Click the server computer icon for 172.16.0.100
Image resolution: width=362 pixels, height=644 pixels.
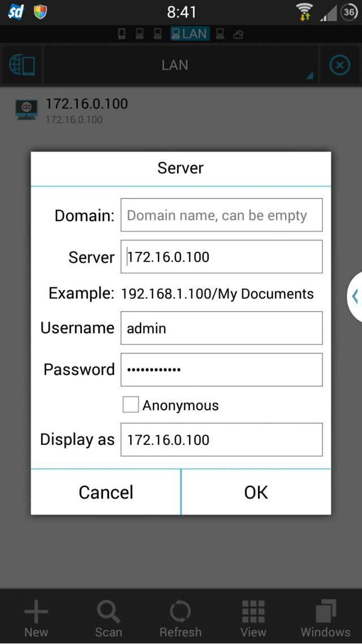tap(26, 110)
